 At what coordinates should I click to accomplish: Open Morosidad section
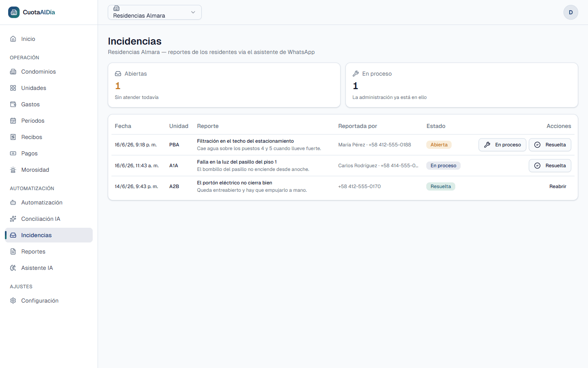49,170
